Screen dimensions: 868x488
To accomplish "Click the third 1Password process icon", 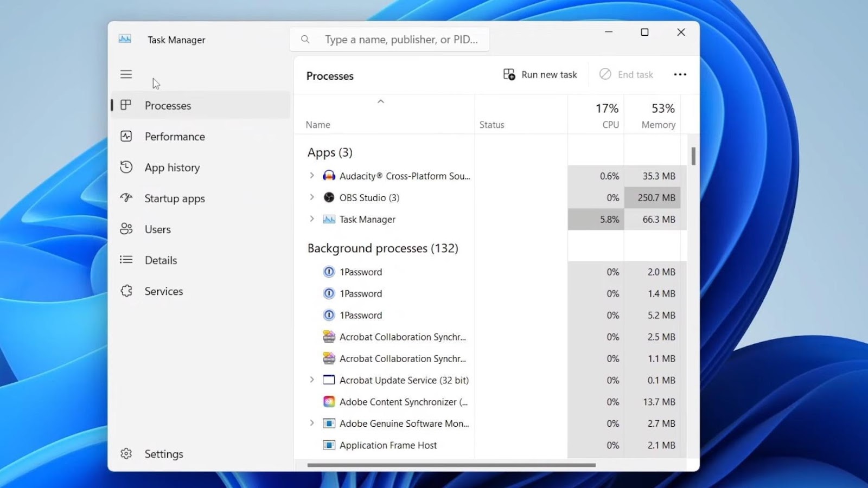I will click(329, 315).
